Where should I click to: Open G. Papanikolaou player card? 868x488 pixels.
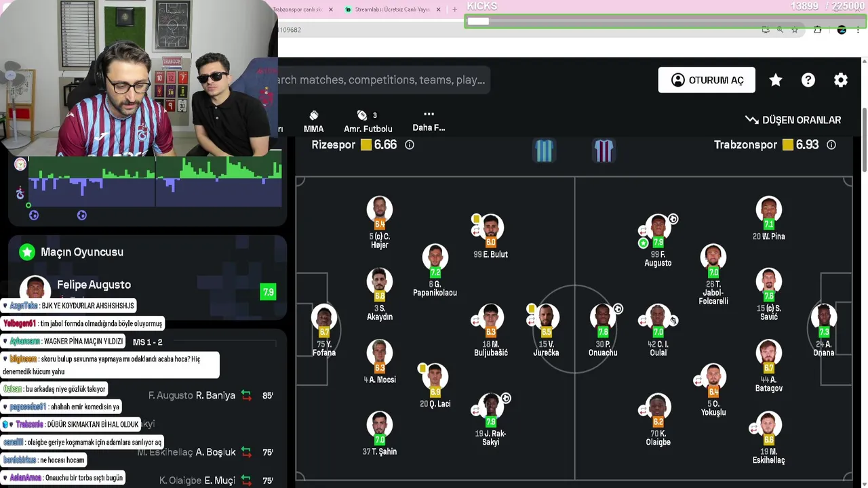click(435, 270)
